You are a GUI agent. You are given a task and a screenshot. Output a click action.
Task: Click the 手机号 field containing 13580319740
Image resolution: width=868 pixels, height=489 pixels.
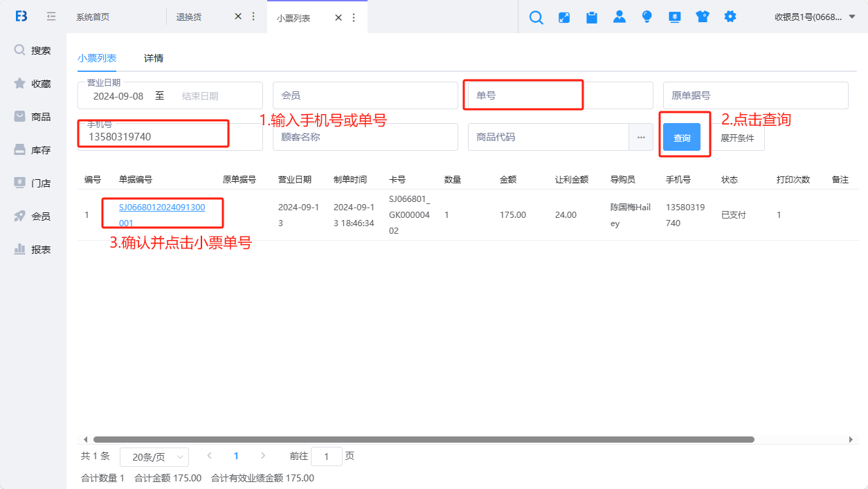coord(170,137)
